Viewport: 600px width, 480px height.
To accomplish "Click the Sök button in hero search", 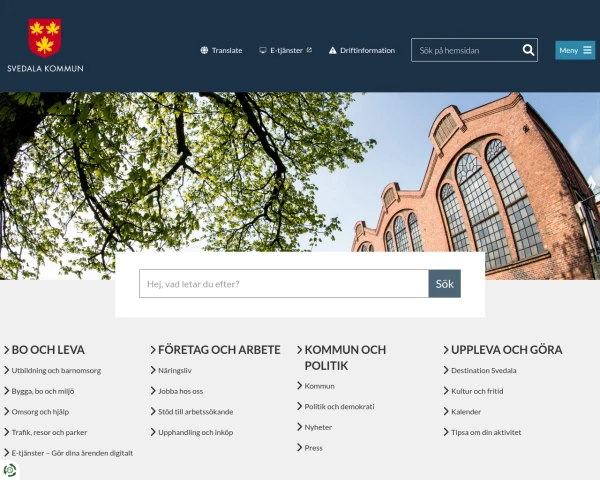I will pos(445,284).
